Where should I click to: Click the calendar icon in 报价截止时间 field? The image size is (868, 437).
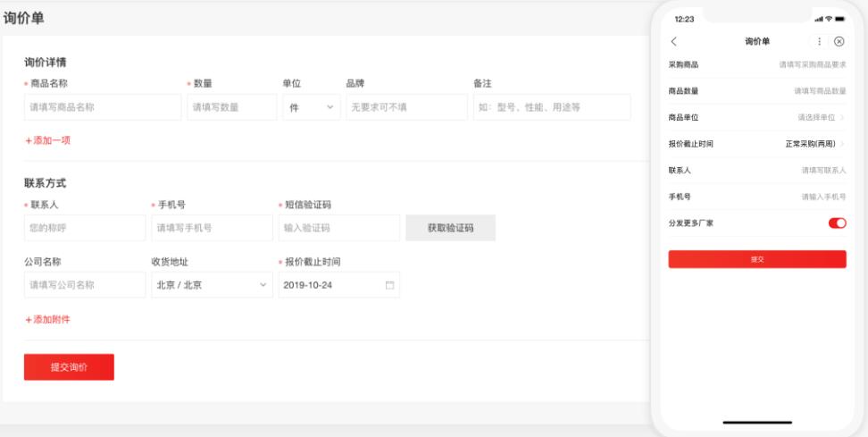[389, 285]
